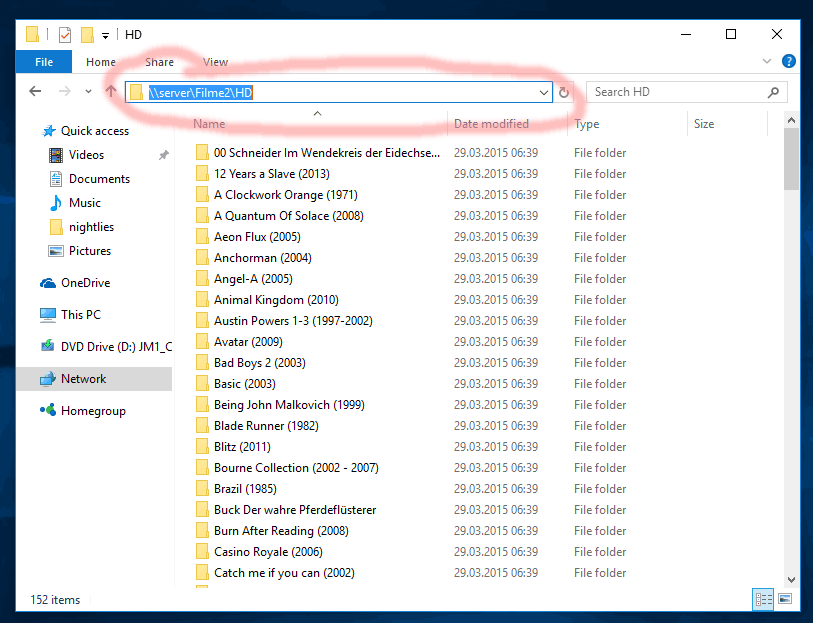Click the address bar path field
This screenshot has height=623, width=813.
pos(339,92)
